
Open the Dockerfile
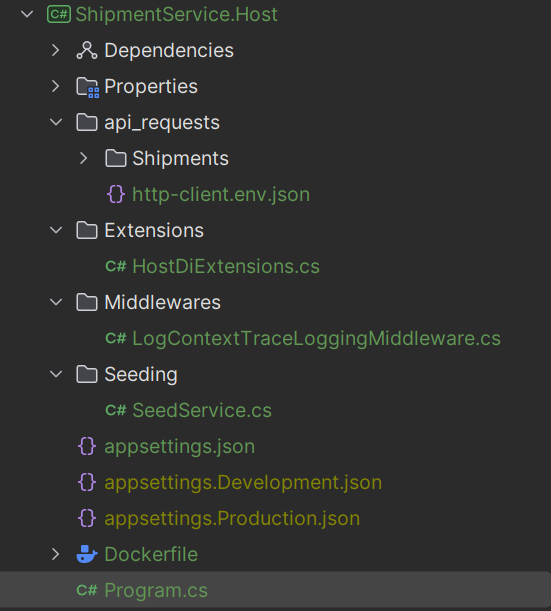[151, 554]
